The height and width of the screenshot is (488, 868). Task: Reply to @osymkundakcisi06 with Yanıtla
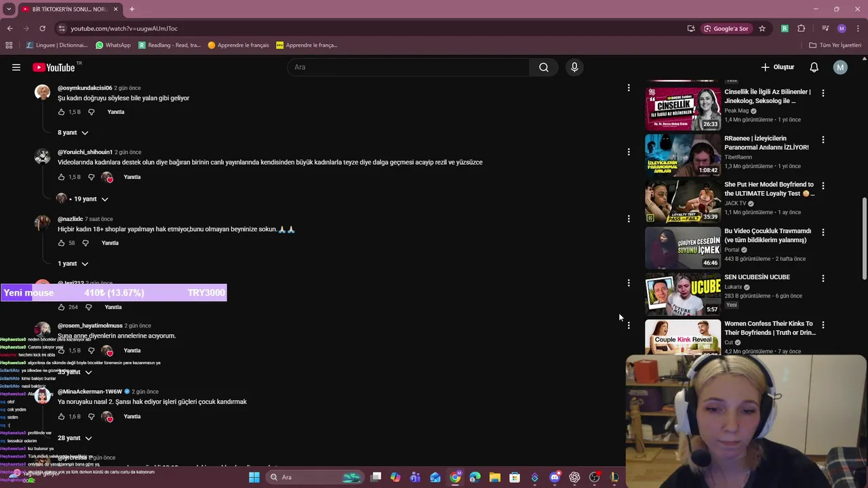pyautogui.click(x=116, y=112)
